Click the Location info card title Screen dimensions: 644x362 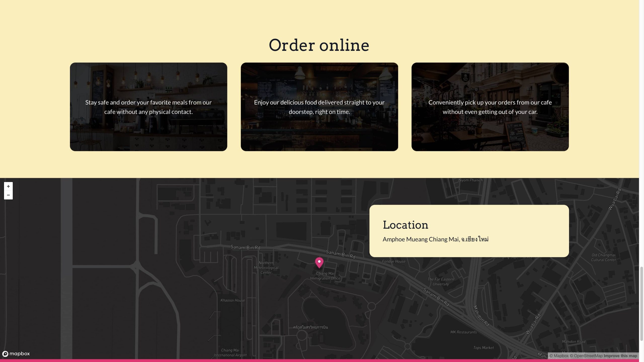tap(405, 225)
